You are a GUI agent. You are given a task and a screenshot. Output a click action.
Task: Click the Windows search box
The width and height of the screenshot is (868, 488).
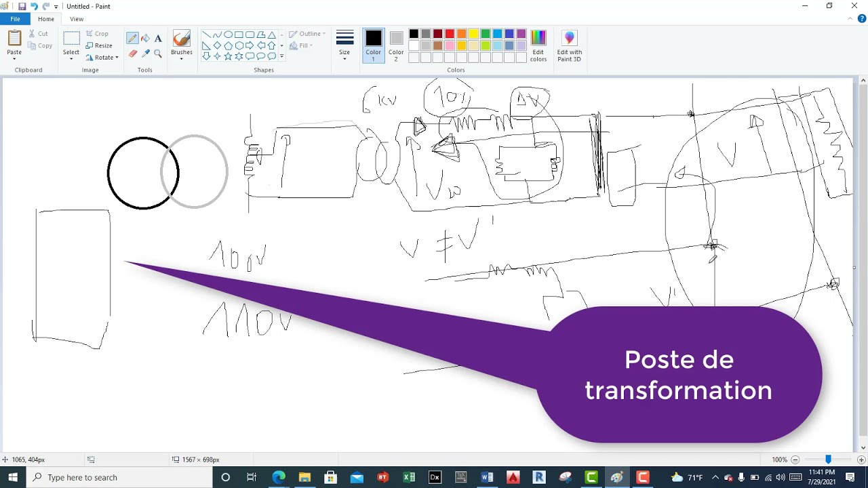[119, 477]
